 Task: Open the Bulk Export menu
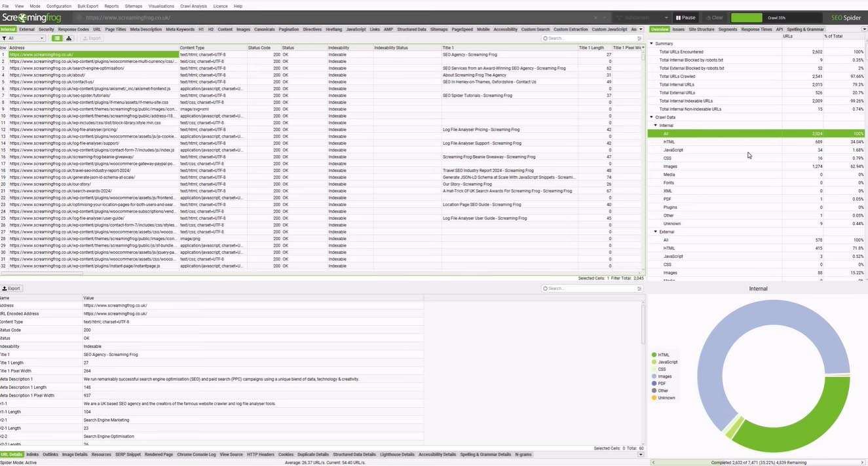coord(87,6)
